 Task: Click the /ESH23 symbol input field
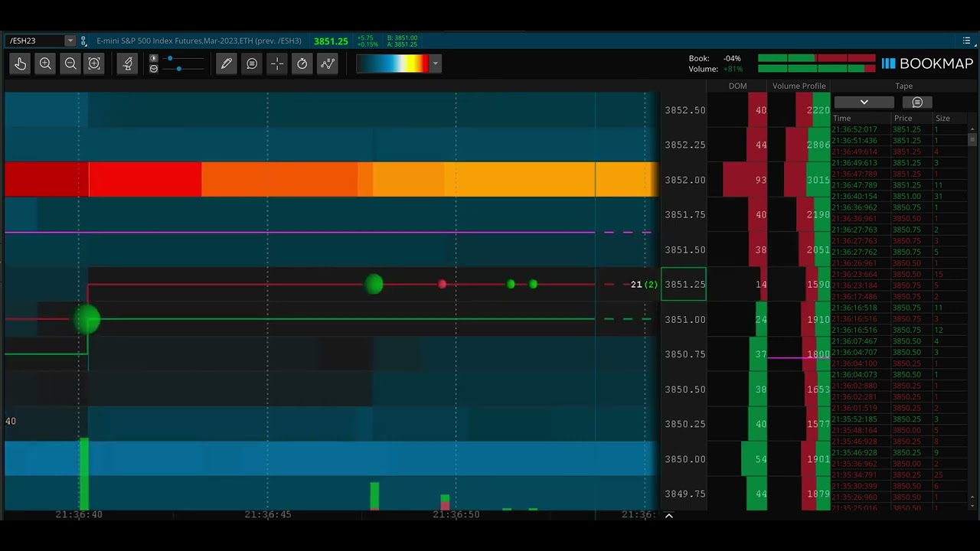(x=35, y=41)
